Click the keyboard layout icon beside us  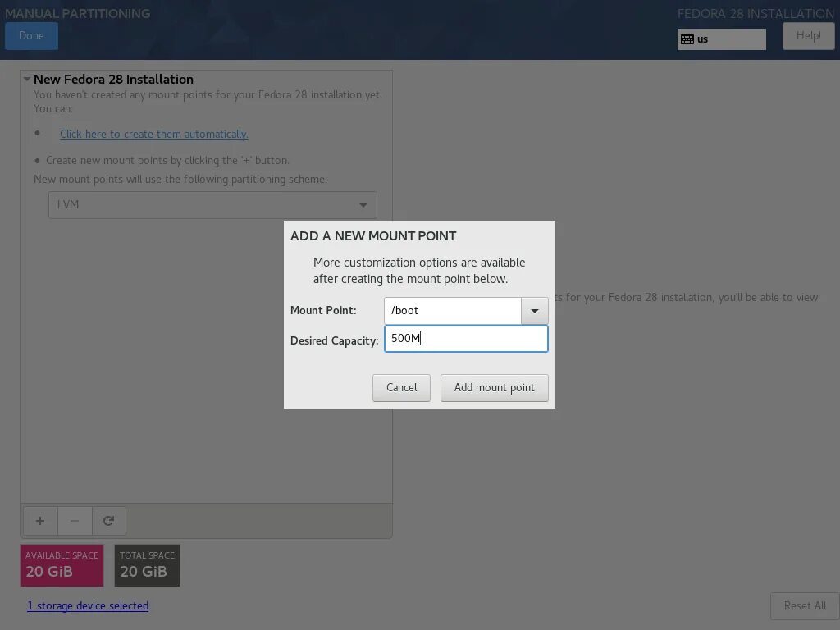point(687,39)
